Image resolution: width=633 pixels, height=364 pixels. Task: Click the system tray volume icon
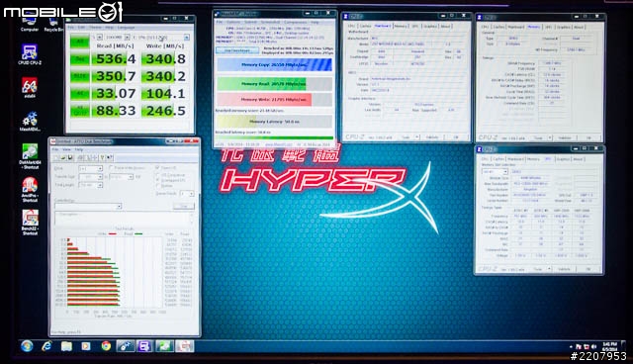pyautogui.click(x=593, y=346)
